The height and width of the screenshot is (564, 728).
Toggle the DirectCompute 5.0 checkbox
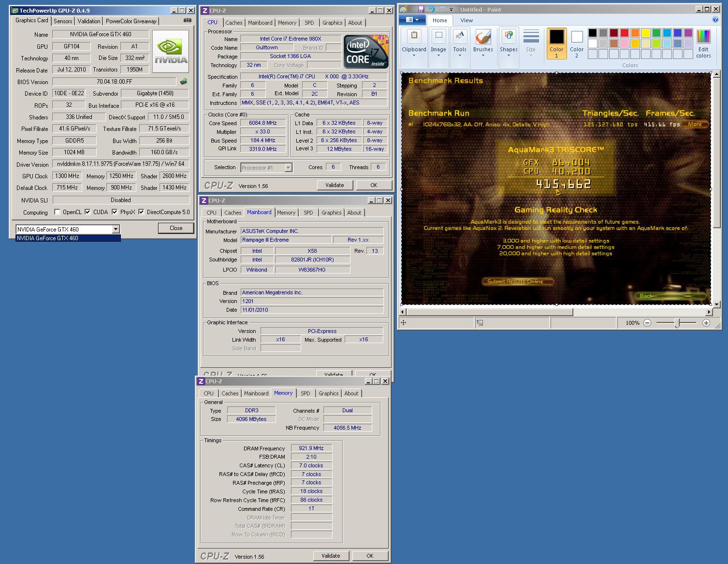click(141, 212)
